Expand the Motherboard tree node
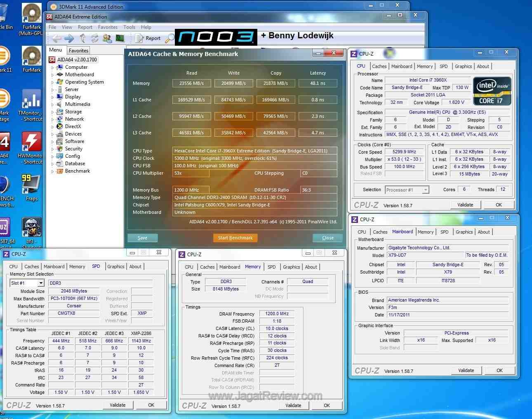 52,75
